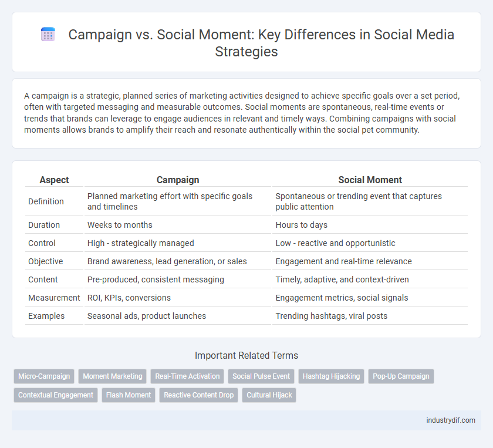
Task: Click the Campaign column header
Action: (x=178, y=180)
